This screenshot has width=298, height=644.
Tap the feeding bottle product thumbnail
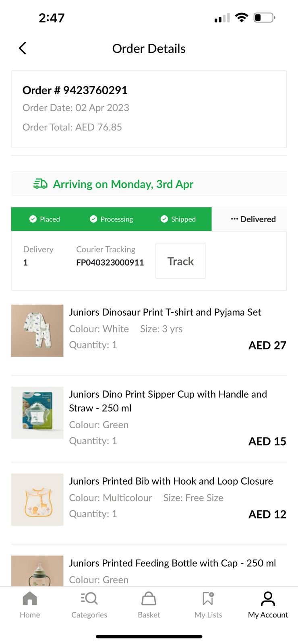37,572
